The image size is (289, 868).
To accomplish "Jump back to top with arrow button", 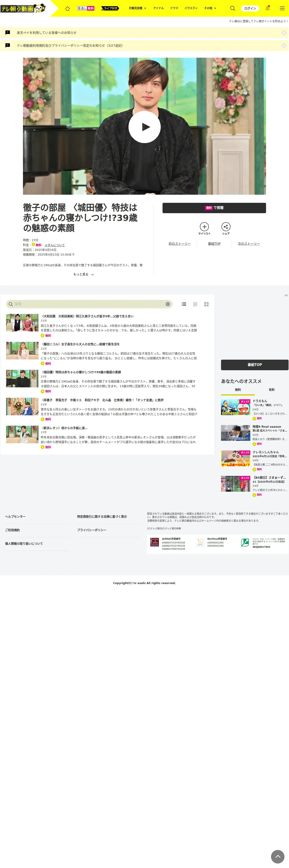I will click(x=278, y=857).
